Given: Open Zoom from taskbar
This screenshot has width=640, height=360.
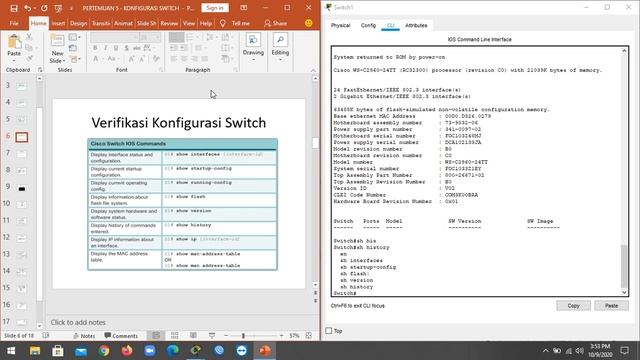Looking at the screenshot, I should pyautogui.click(x=150, y=351).
